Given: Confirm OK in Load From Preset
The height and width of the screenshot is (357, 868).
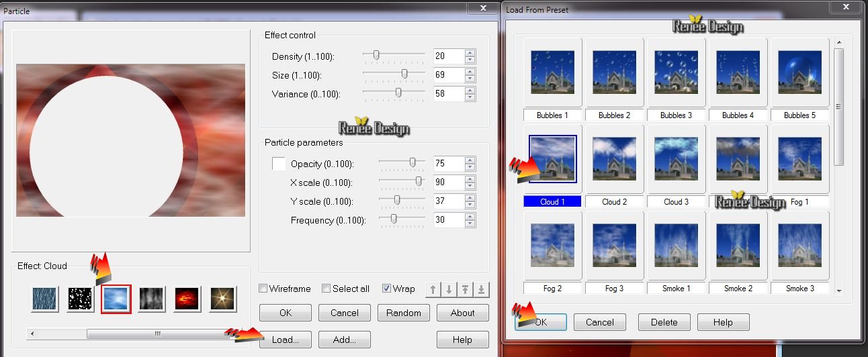Looking at the screenshot, I should 541,322.
